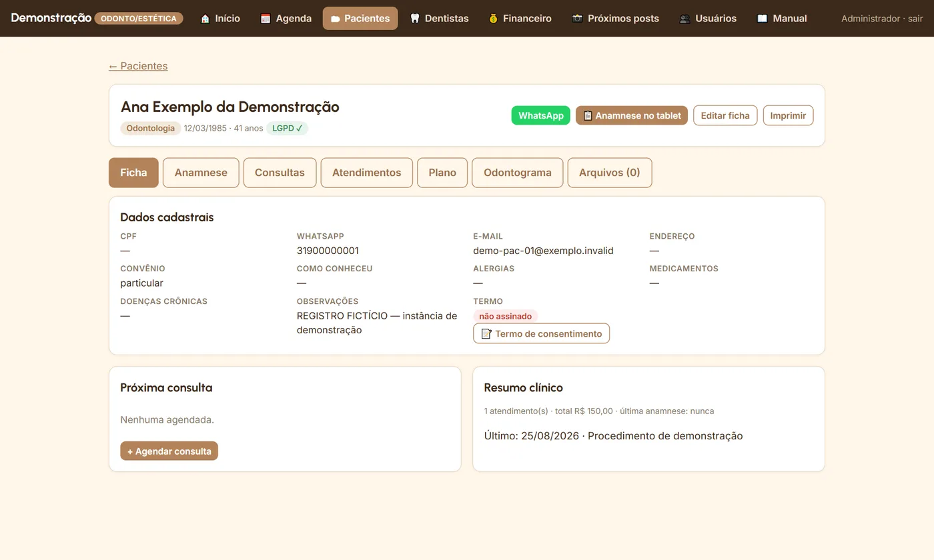934x560 pixels.
Task: Click the Próxima consulta heading
Action: (166, 388)
